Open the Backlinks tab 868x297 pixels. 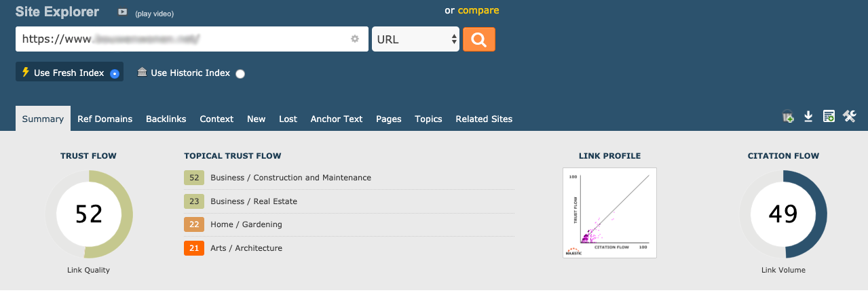point(166,119)
